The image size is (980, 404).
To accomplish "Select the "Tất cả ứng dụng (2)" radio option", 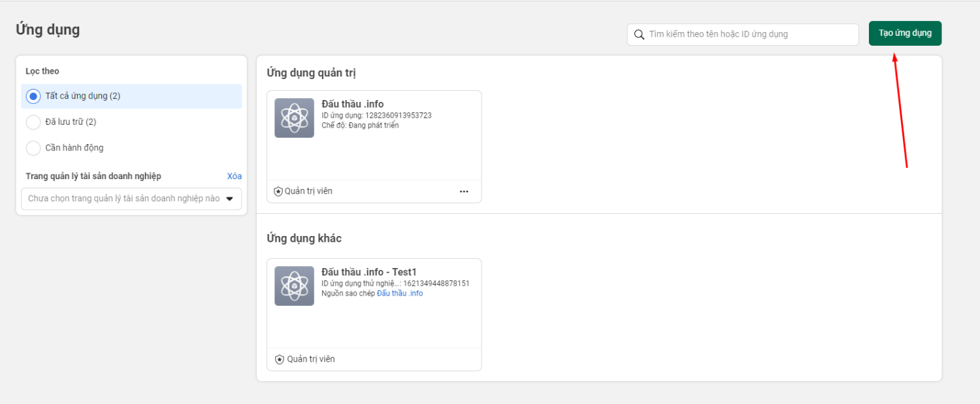I will (33, 96).
